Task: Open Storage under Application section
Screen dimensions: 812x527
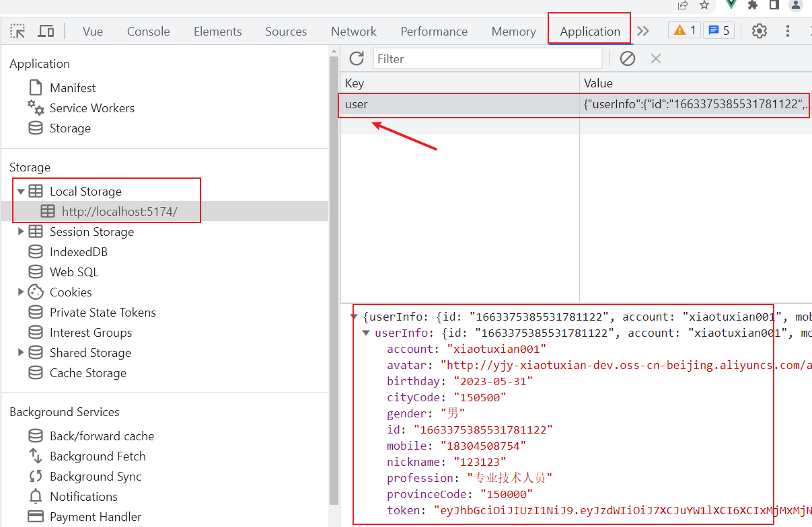Action: [70, 128]
